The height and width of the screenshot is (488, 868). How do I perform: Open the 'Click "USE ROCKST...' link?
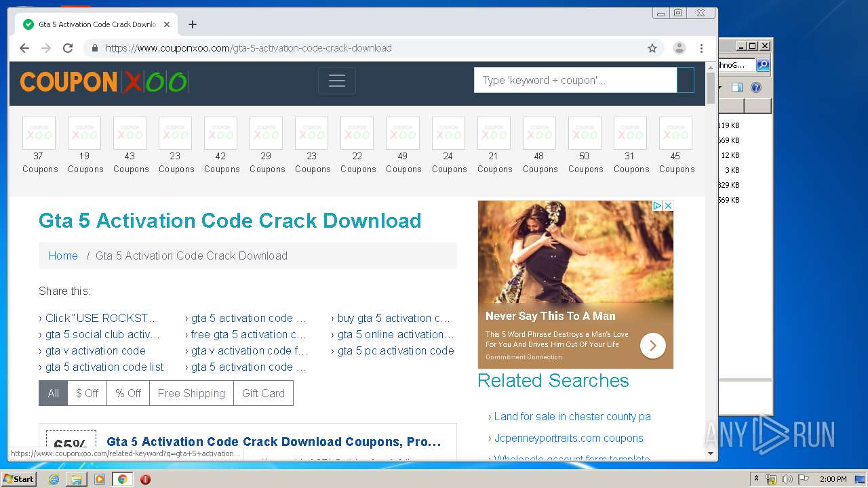click(x=102, y=318)
